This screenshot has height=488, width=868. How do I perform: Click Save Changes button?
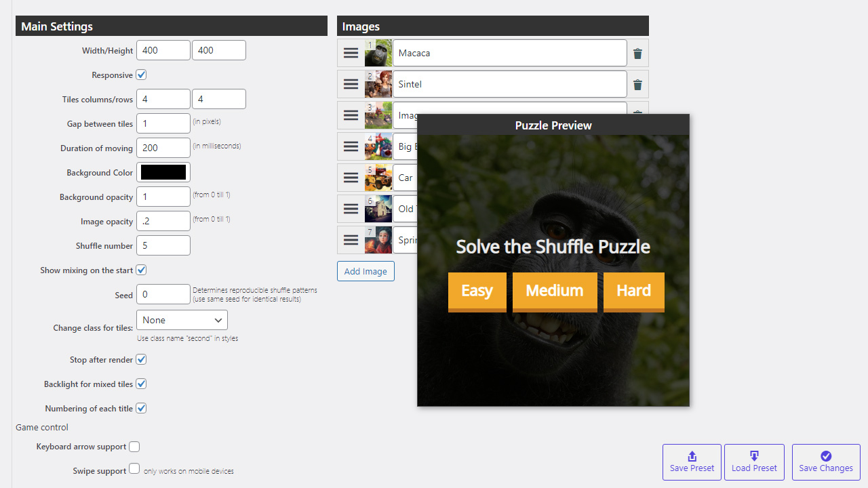tap(826, 462)
